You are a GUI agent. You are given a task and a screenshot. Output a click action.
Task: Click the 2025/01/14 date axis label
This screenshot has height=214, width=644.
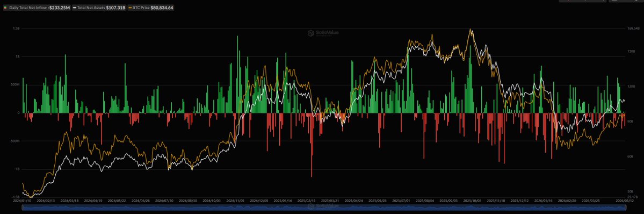pos(282,201)
